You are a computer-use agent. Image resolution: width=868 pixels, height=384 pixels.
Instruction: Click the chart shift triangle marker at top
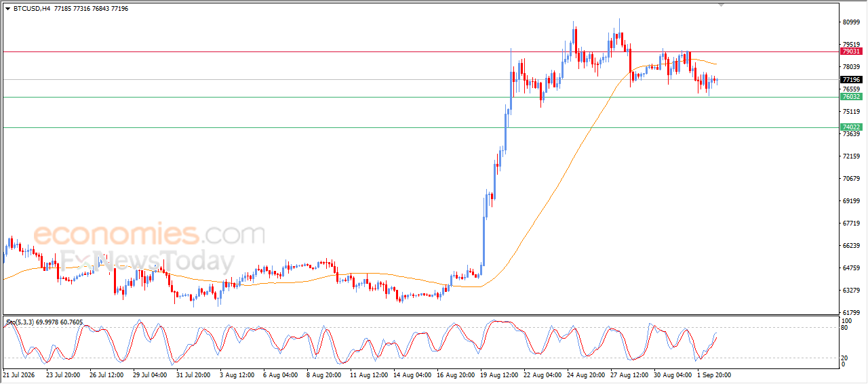[x=722, y=5]
